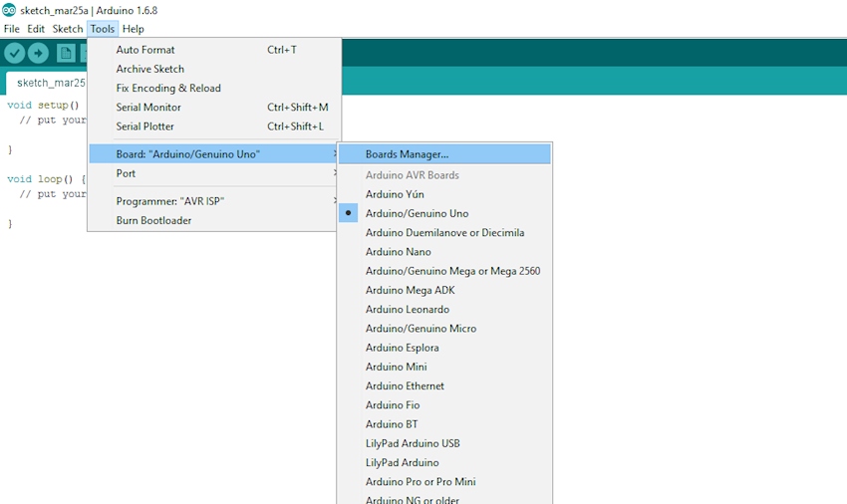Click Burn Bootloader
This screenshot has height=504, width=847.
click(x=214, y=220)
